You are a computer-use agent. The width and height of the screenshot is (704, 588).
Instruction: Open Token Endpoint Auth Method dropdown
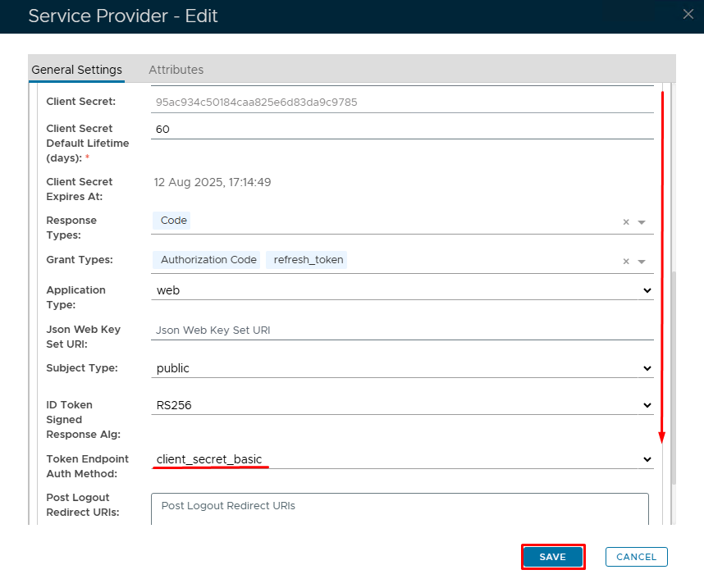[402, 459]
